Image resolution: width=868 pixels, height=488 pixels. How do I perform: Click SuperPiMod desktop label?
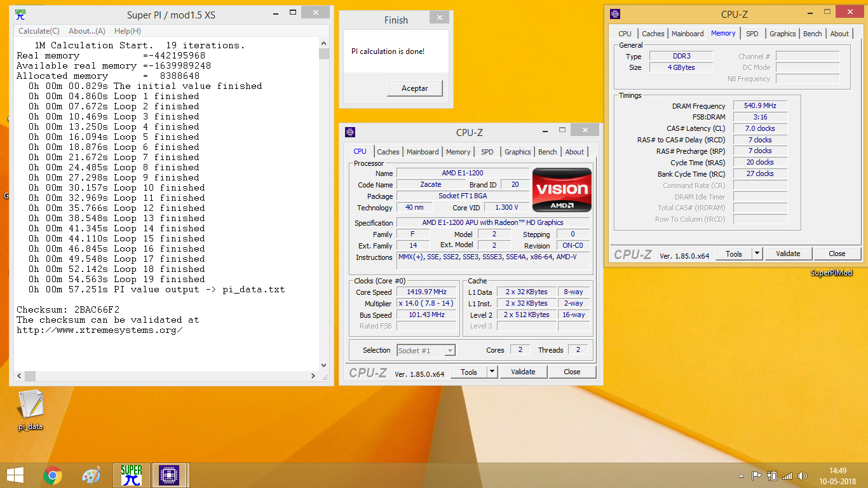pos(831,273)
